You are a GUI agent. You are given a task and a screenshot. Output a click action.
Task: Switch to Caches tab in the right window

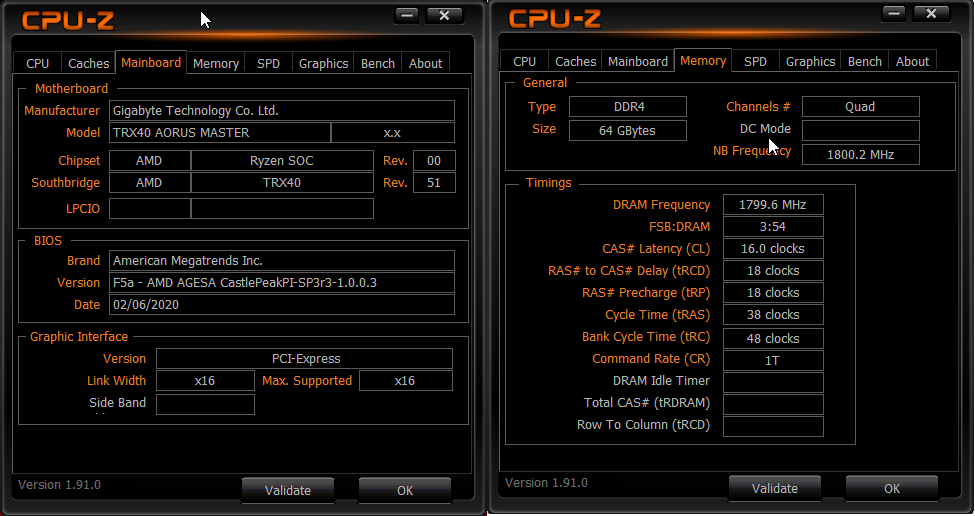point(576,62)
